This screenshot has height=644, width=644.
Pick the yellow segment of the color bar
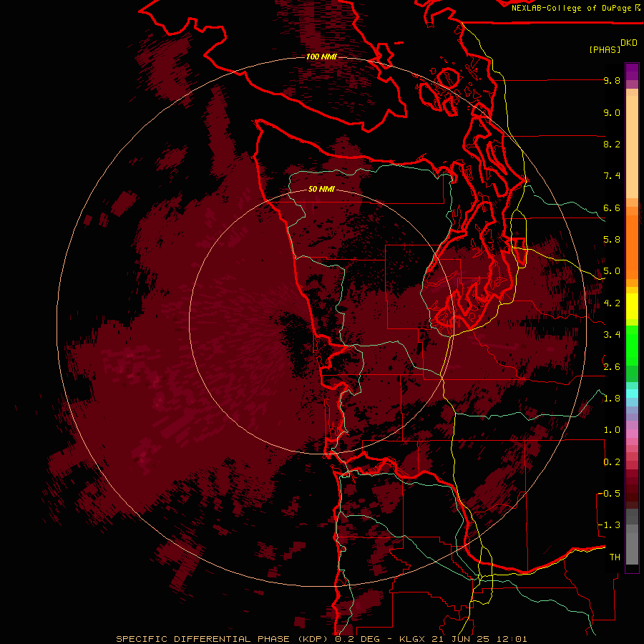point(632,306)
